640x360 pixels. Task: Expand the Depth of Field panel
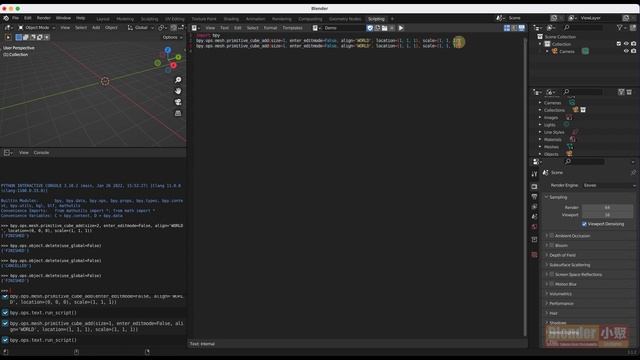562,255
